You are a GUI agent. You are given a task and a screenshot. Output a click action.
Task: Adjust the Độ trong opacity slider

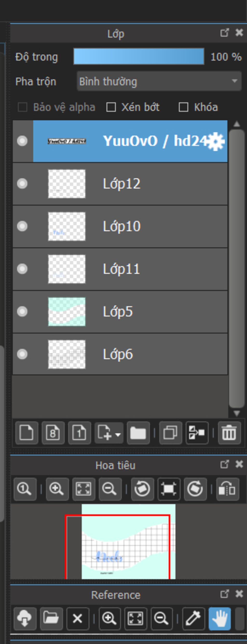pos(139,57)
